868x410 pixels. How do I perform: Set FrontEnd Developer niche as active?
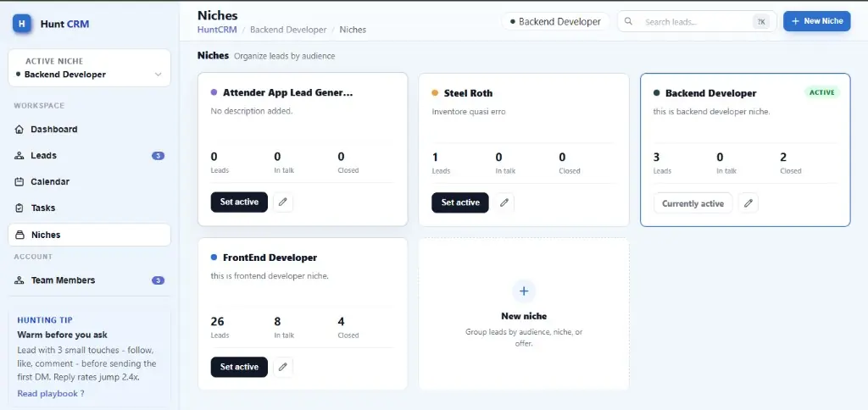point(239,367)
